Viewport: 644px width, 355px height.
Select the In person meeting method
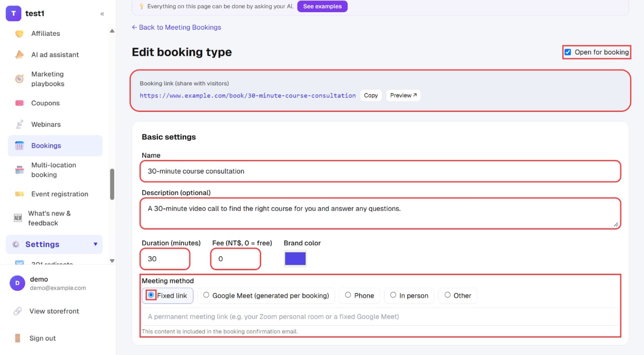click(409, 296)
